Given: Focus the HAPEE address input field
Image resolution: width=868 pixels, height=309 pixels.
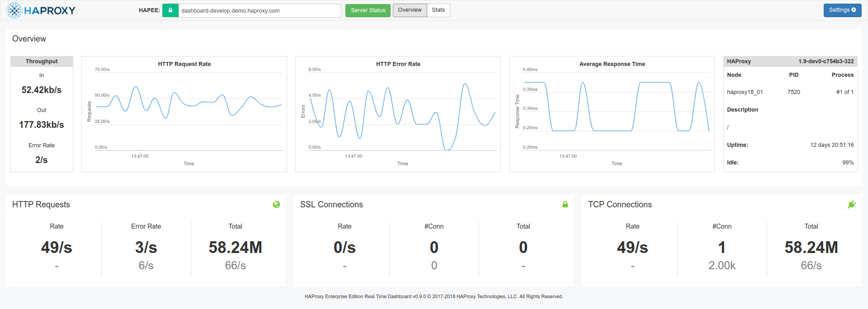Looking at the screenshot, I should [x=260, y=10].
